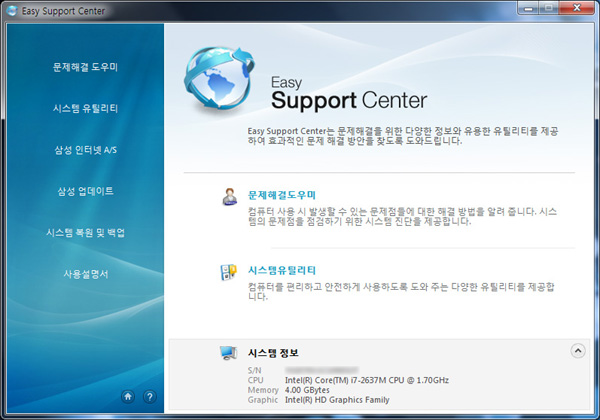Click the blurred S/N serial value
The height and width of the screenshot is (420, 600).
(x=321, y=370)
